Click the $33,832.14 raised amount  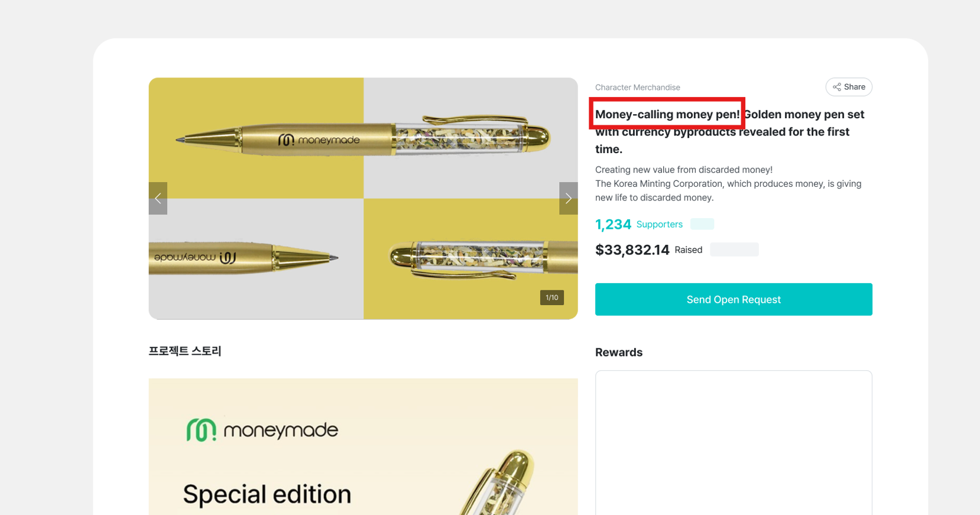click(632, 250)
